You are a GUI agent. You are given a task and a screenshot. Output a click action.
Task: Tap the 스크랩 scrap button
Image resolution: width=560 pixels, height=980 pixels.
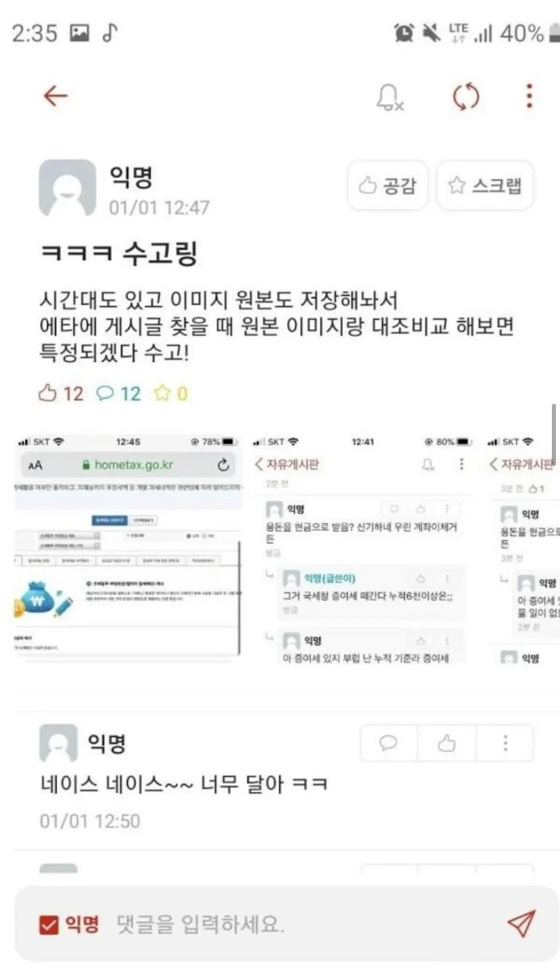click(485, 185)
